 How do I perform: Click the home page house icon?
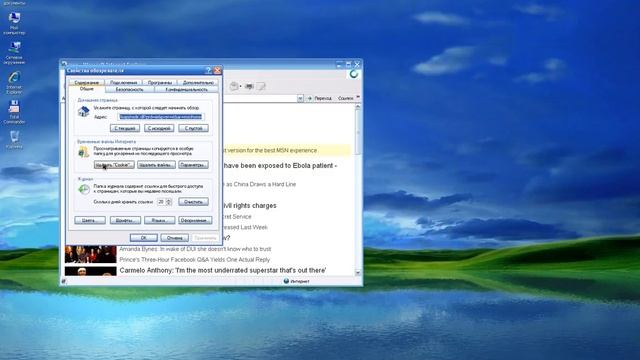tap(84, 111)
